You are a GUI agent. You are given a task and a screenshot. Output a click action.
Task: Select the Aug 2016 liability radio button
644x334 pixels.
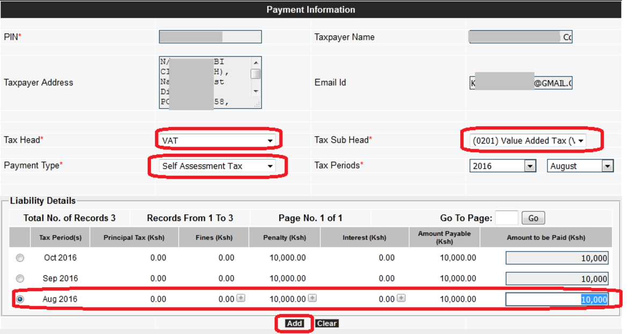click(x=20, y=299)
